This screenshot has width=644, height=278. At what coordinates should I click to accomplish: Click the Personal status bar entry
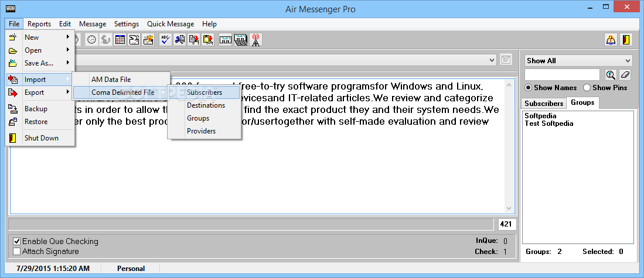click(x=131, y=269)
